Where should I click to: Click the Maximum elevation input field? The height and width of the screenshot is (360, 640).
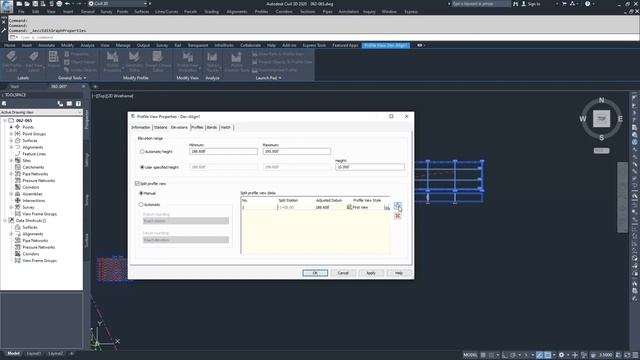point(297,151)
